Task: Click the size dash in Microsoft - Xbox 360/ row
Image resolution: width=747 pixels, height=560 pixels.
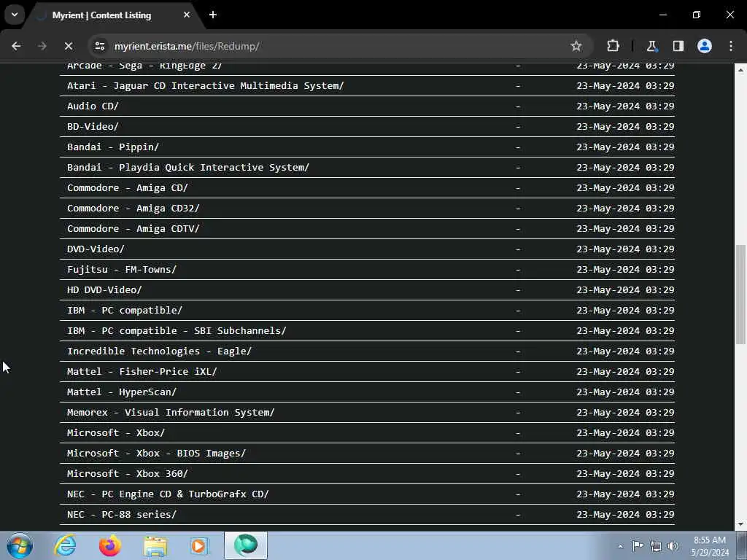Action: [518, 474]
